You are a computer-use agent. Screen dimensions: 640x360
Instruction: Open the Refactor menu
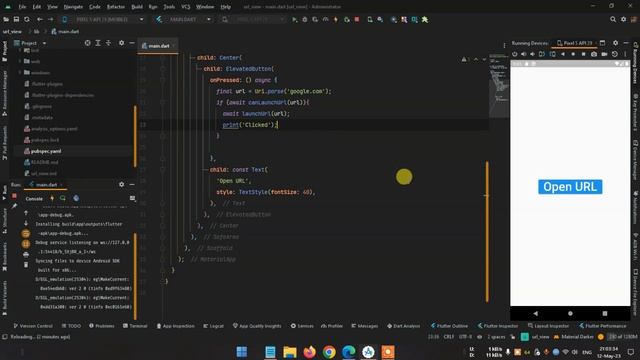(x=116, y=7)
